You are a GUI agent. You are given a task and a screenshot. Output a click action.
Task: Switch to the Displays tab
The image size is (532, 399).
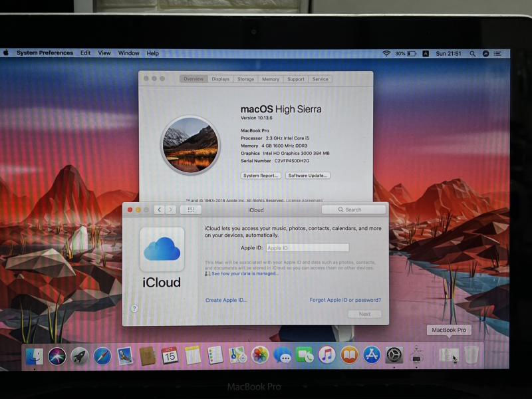[x=220, y=79]
